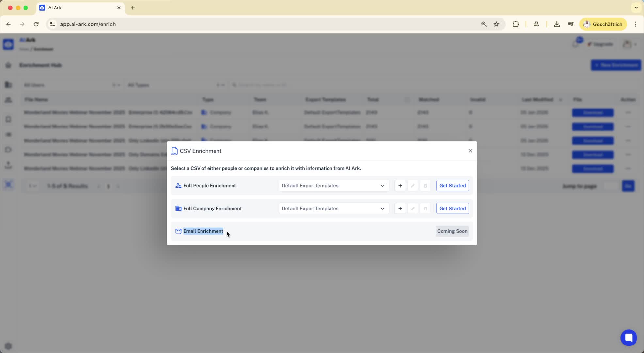Viewport: 644px width, 353px height.
Task: Click the page zoom magnifier icon
Action: 484,24
